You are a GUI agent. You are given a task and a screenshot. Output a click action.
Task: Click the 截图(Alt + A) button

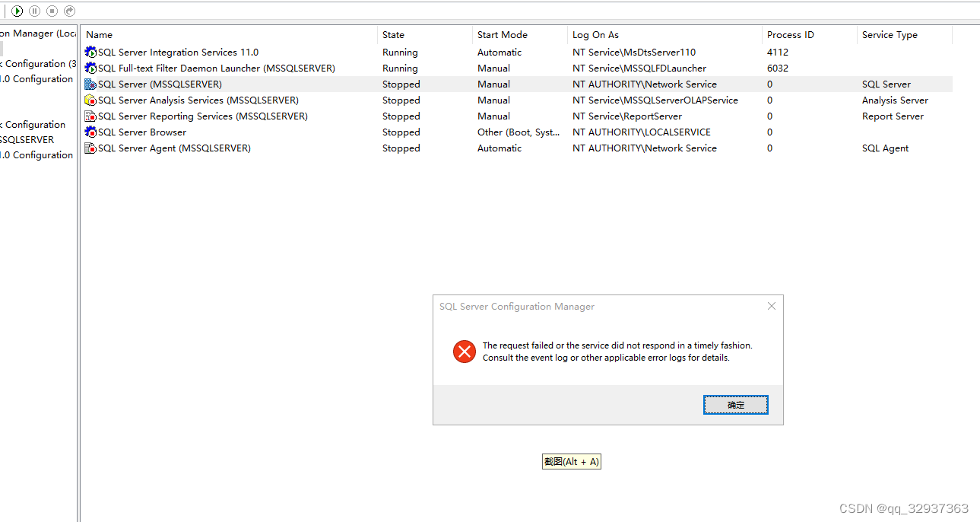pos(571,461)
